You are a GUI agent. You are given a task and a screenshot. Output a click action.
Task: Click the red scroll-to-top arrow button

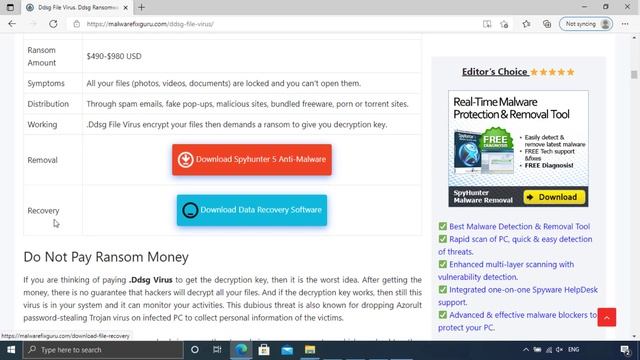607,317
